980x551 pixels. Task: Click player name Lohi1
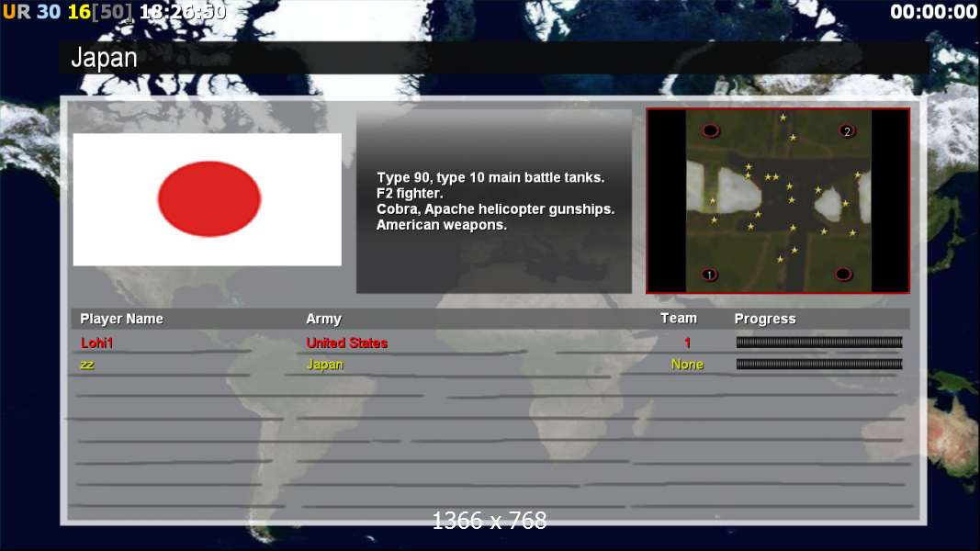96,343
